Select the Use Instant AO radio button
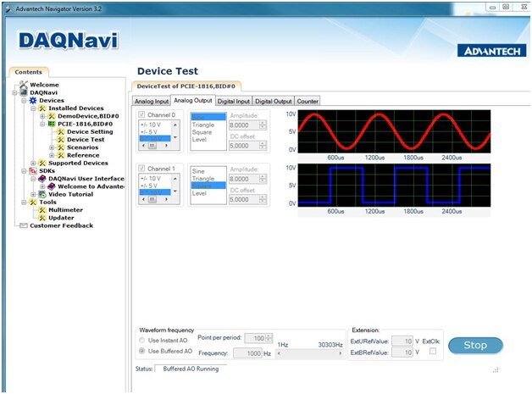 click(x=141, y=340)
